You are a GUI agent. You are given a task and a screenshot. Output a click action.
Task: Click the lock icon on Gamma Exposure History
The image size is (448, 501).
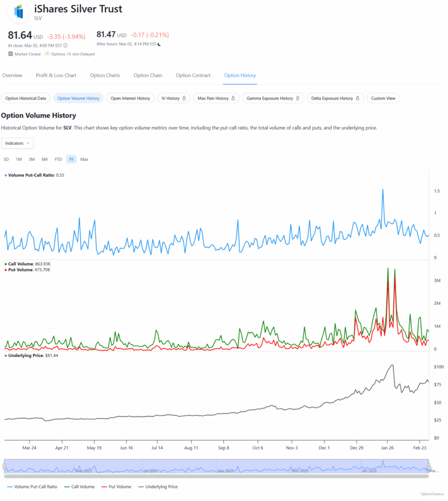pyautogui.click(x=298, y=98)
